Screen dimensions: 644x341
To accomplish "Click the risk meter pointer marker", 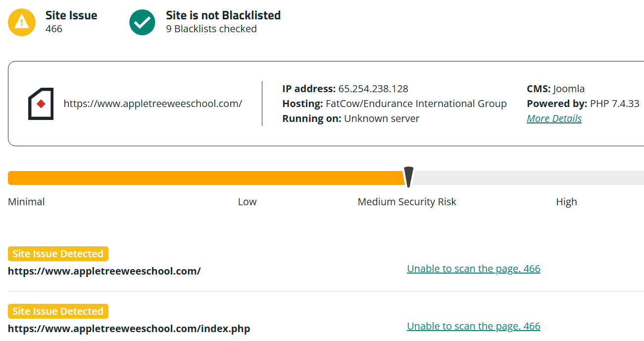I will [408, 177].
